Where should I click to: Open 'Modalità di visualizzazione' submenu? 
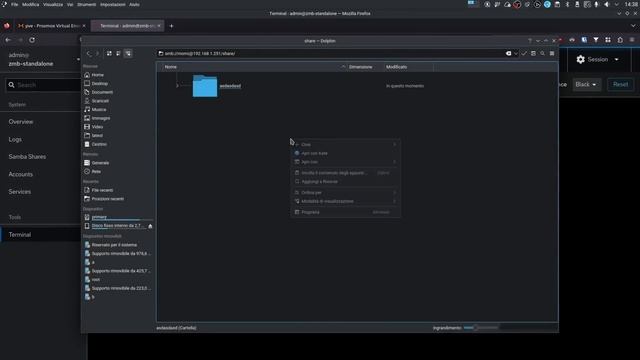click(x=345, y=201)
